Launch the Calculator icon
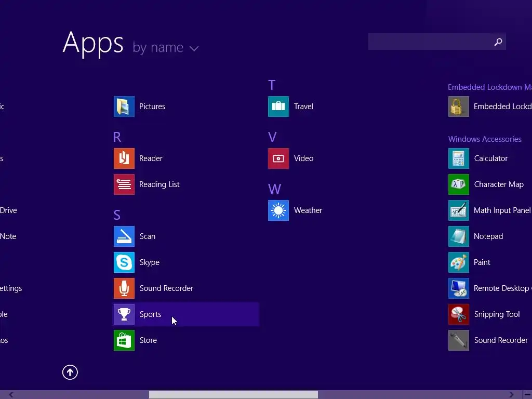This screenshot has height=399, width=532. coord(458,158)
